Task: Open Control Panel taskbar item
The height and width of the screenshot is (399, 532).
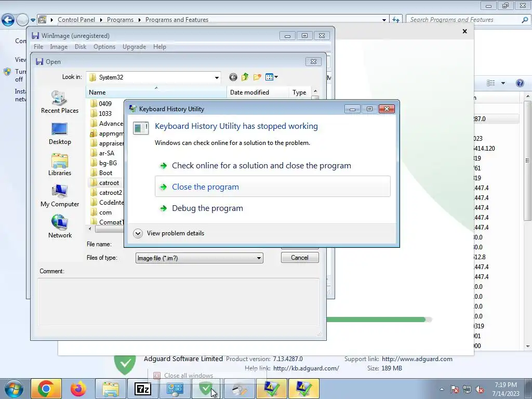Action: [x=175, y=389]
